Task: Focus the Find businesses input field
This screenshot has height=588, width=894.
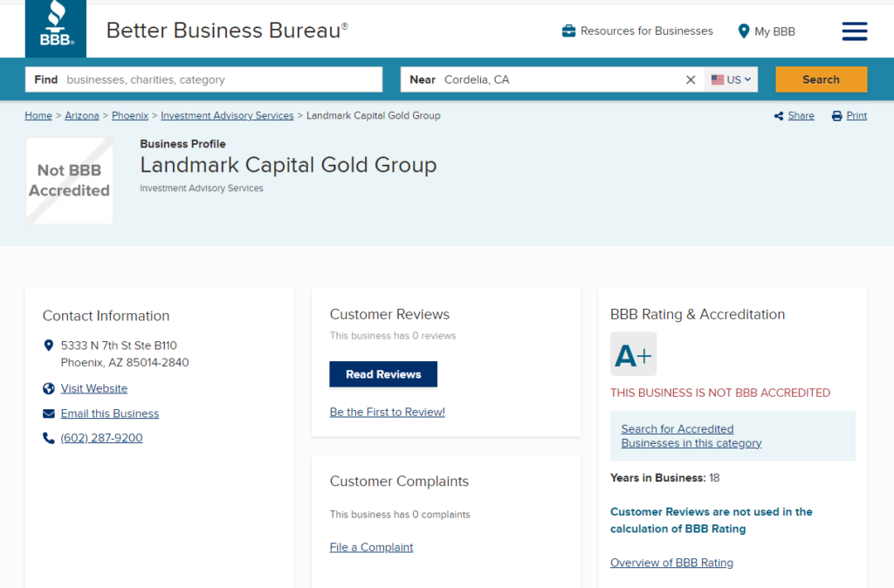Action: tap(203, 79)
